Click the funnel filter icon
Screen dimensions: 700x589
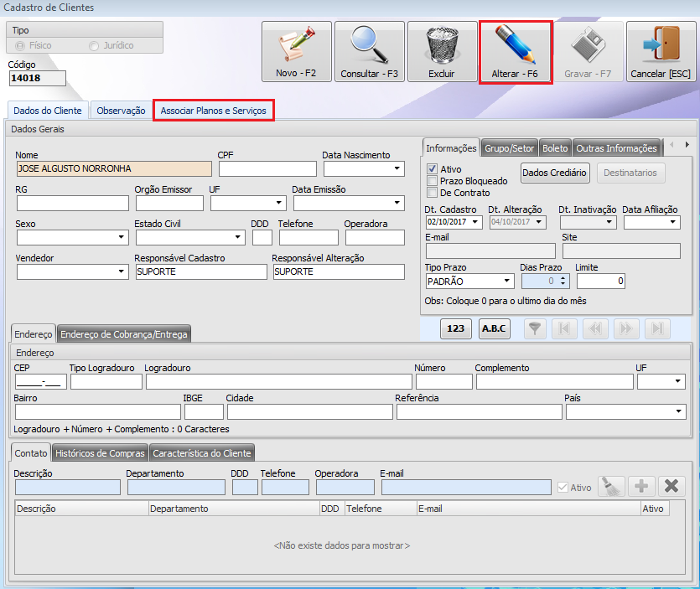click(x=534, y=329)
